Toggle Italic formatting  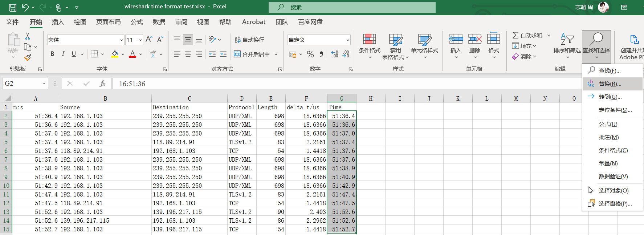click(x=63, y=54)
